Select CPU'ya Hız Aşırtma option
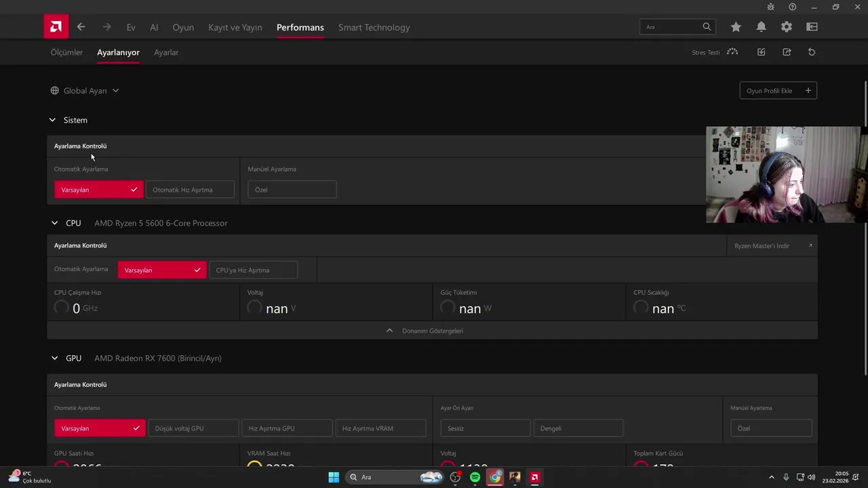Viewport: 868px width, 488px height. coord(253,270)
